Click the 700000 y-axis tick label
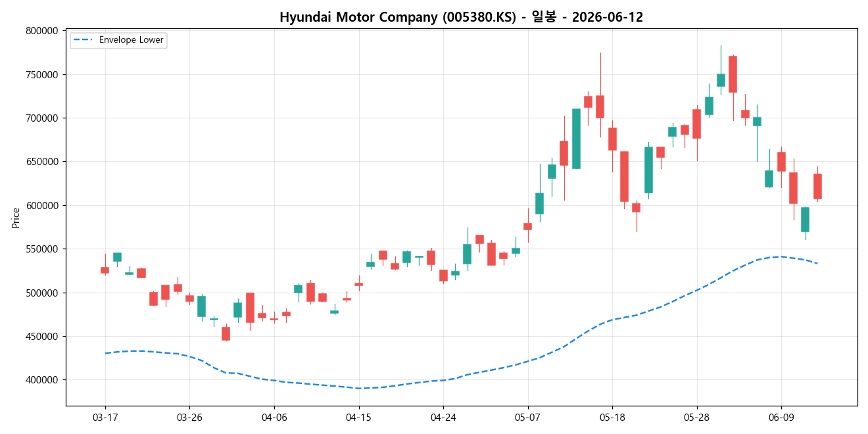The width and height of the screenshot is (868, 434). click(41, 118)
